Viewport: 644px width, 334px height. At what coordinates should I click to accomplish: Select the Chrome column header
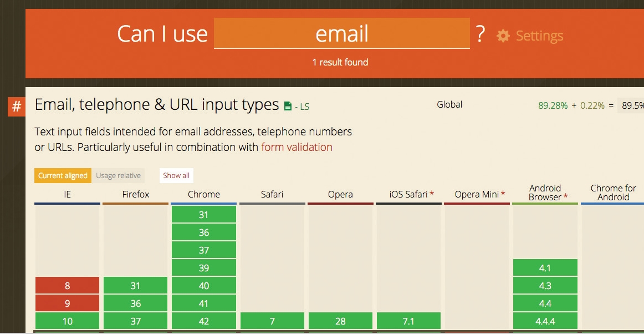[x=204, y=195]
